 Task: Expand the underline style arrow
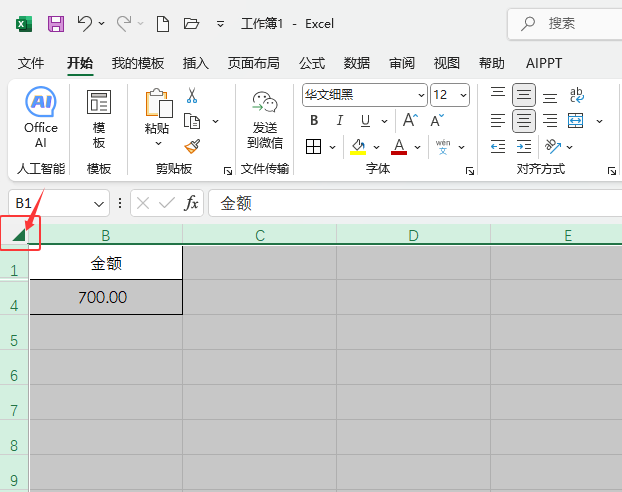[384, 121]
